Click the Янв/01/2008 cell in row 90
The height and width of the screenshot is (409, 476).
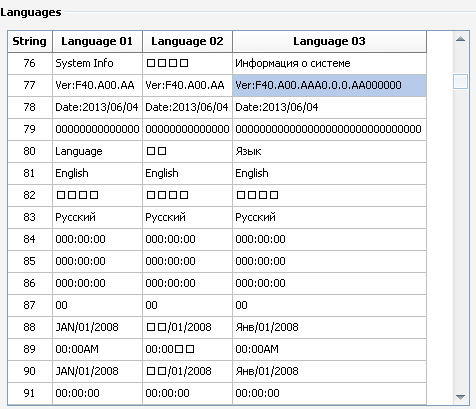(x=329, y=371)
